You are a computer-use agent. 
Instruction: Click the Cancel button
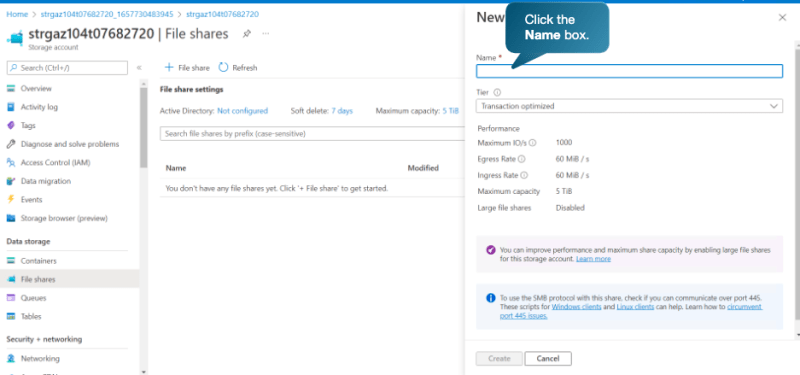[x=548, y=359]
